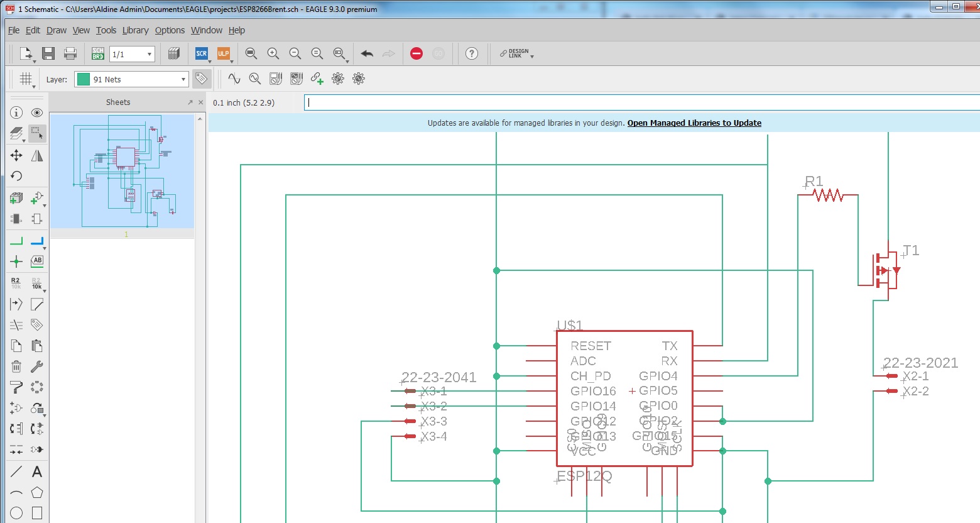The image size is (980, 523).
Task: Switch to board with SCH/BRD icon
Action: click(98, 54)
